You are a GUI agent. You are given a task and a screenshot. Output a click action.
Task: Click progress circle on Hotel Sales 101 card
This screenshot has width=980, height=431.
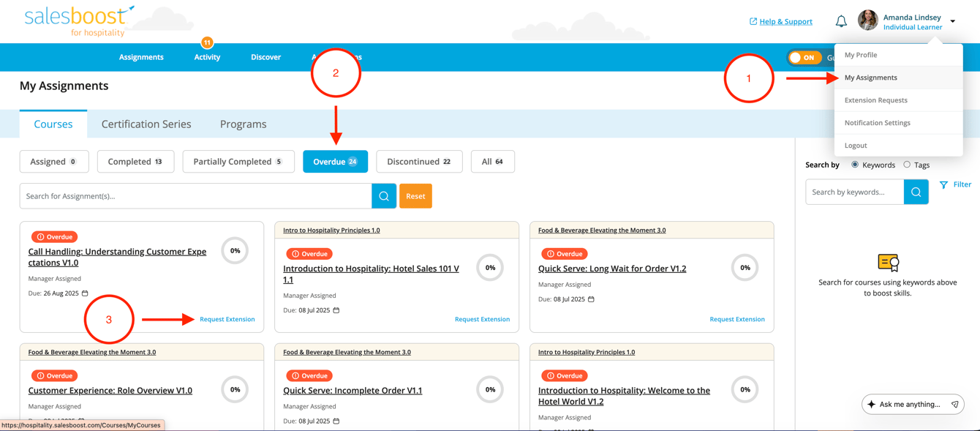(490, 268)
